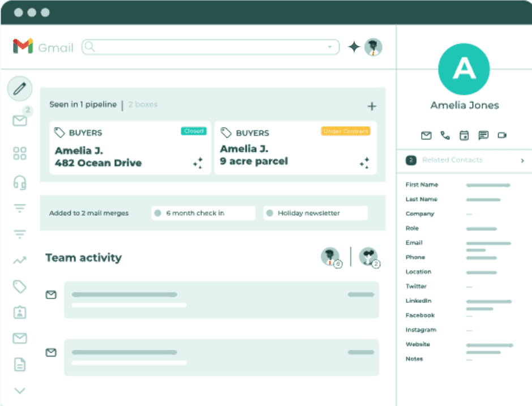
Task: Start video call with Amelia Jones
Action: [502, 135]
